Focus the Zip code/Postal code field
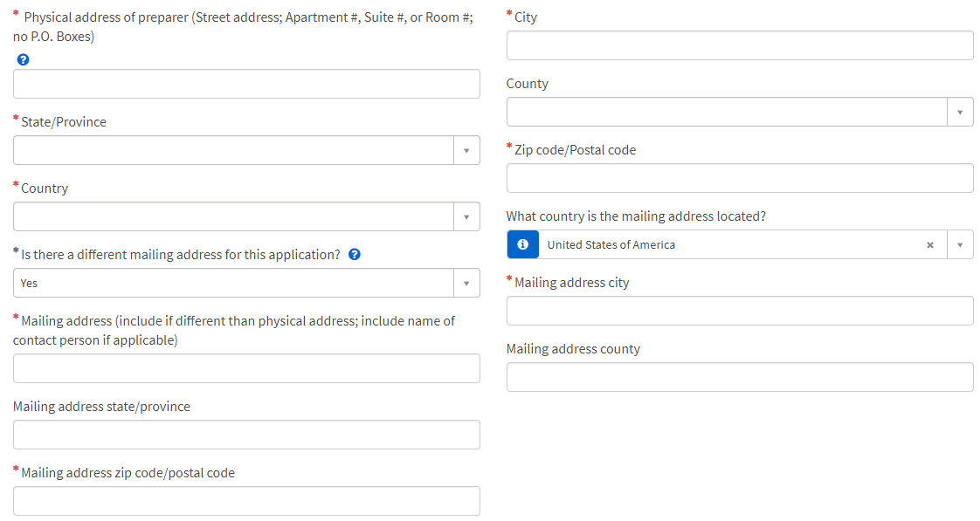The width and height of the screenshot is (980, 521). coord(740,178)
